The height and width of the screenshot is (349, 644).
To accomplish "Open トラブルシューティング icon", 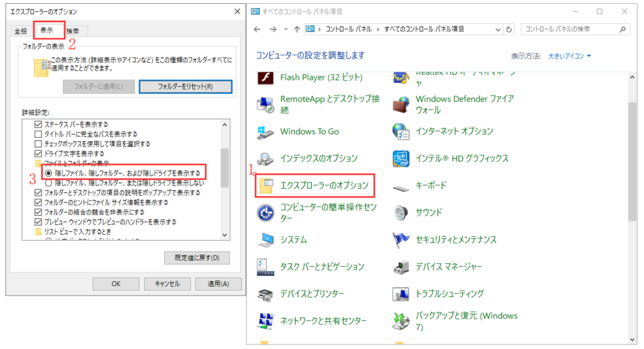I will point(401,294).
